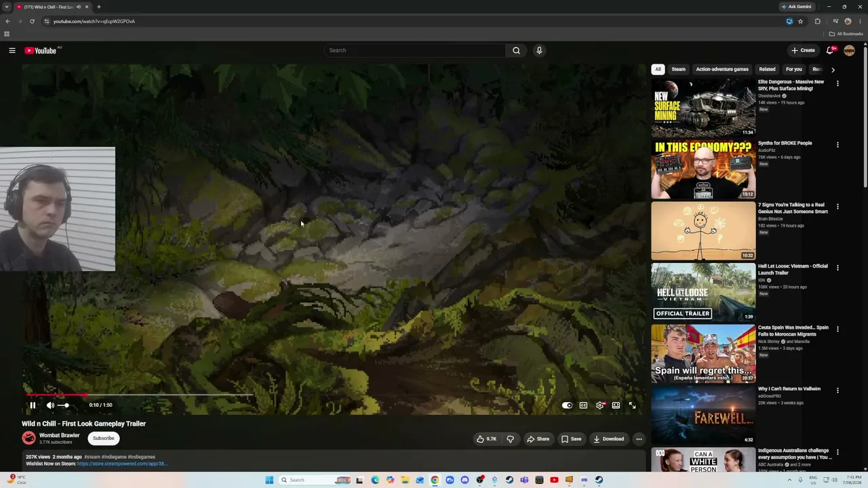Open All Bookmarks folder
The width and height of the screenshot is (868, 488).
point(846,34)
